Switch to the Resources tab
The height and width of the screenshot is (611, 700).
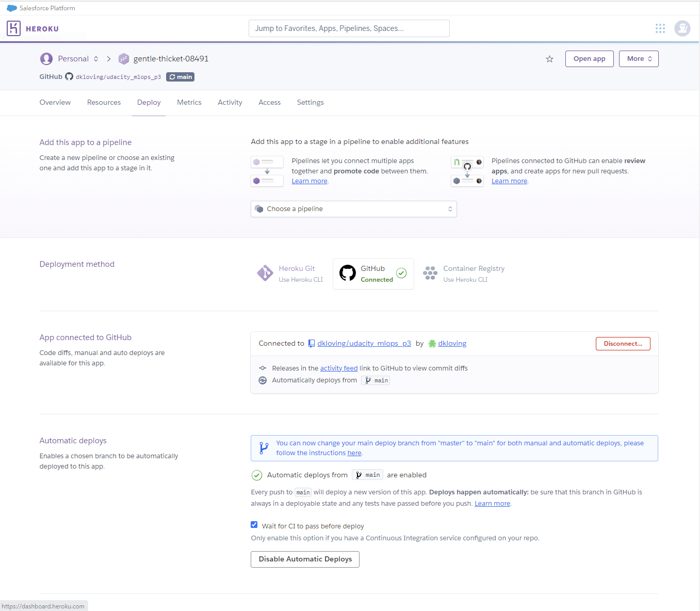104,103
